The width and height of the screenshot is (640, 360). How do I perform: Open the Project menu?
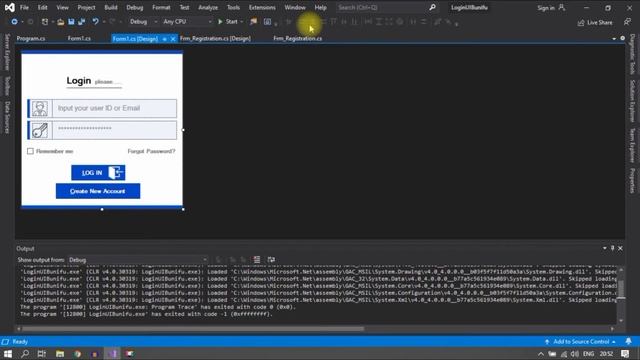86,7
